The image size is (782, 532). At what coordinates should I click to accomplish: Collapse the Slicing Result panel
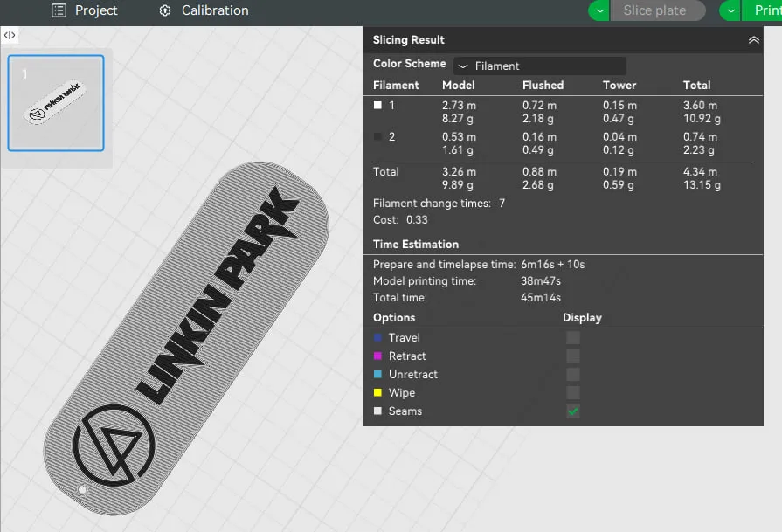[x=753, y=40]
